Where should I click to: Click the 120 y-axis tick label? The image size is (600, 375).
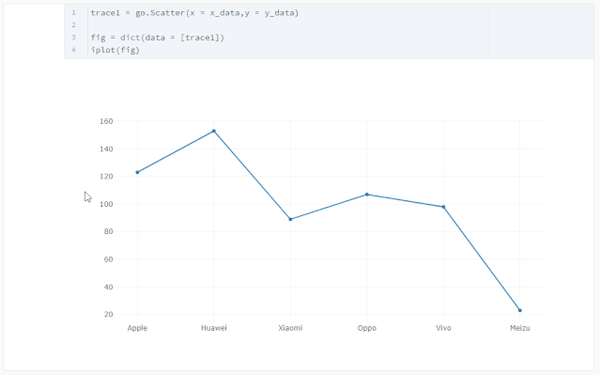click(106, 176)
